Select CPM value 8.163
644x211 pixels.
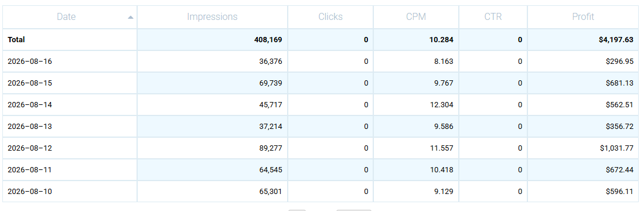pos(444,62)
